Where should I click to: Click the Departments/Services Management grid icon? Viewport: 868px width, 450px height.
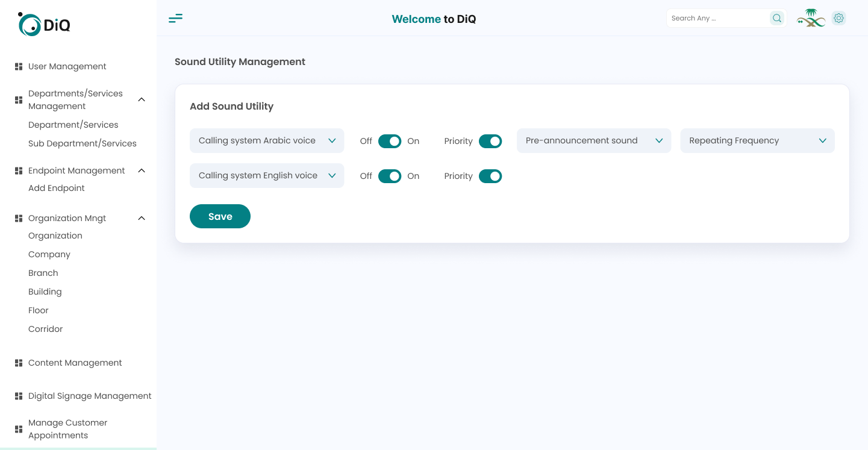pyautogui.click(x=19, y=100)
